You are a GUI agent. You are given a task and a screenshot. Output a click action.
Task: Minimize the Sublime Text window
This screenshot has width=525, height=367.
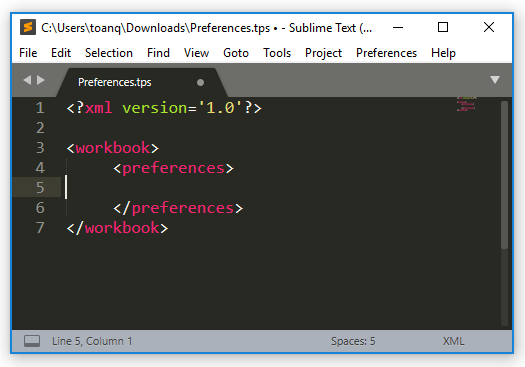tap(398, 27)
